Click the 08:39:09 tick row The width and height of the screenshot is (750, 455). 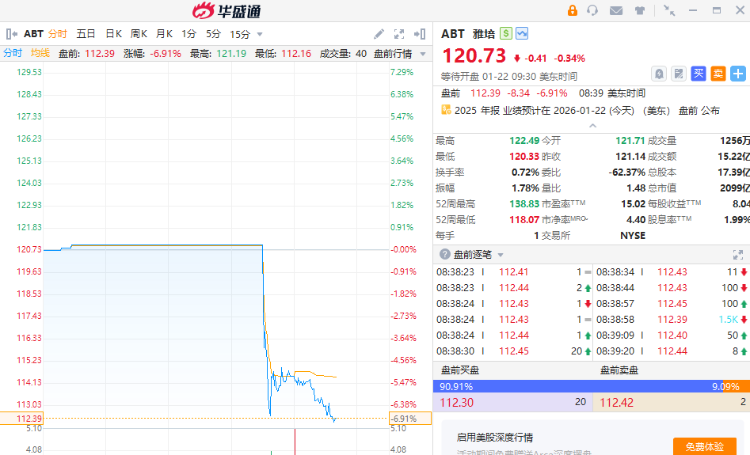(672, 335)
